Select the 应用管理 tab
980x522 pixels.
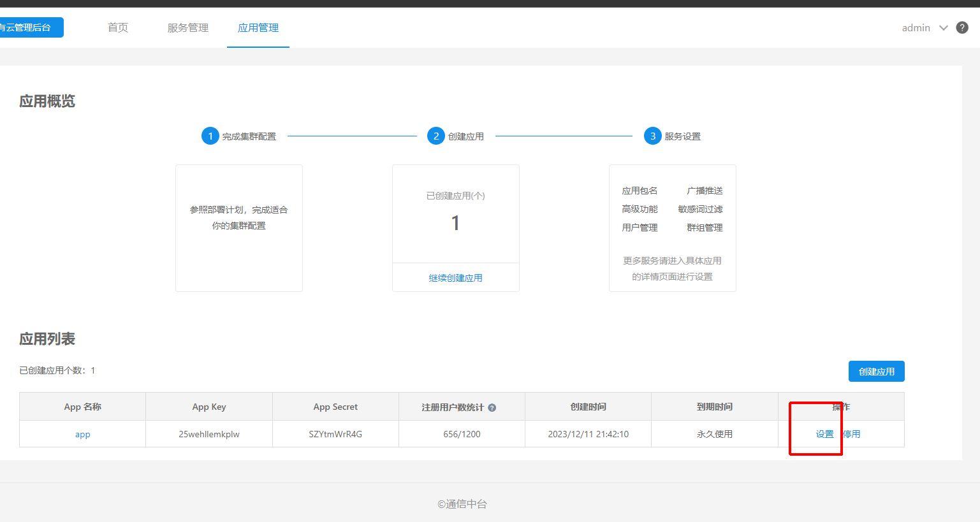(x=258, y=27)
